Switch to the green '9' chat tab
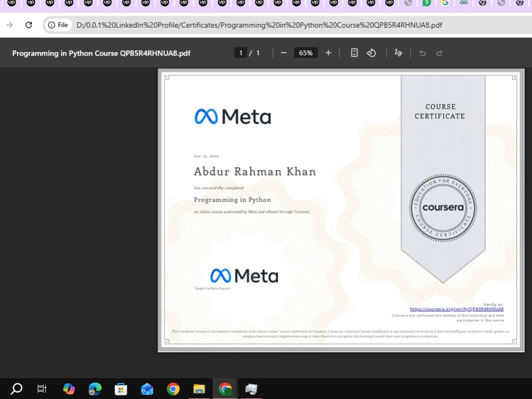 pyautogui.click(x=427, y=3)
